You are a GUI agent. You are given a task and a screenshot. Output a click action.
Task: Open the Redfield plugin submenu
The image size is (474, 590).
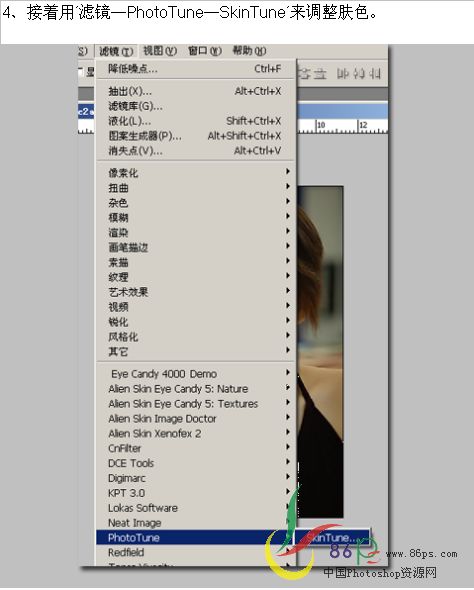tap(196, 552)
